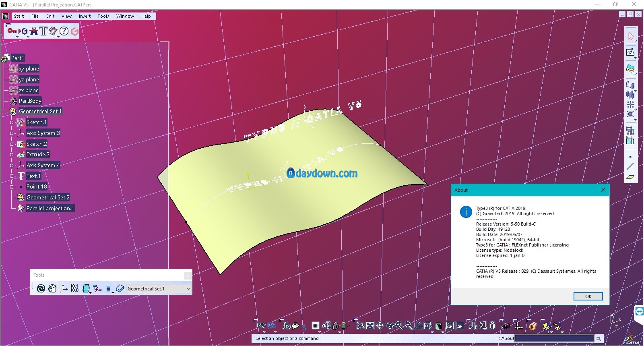
Task: Click the command input field
Action: [x=555, y=338]
